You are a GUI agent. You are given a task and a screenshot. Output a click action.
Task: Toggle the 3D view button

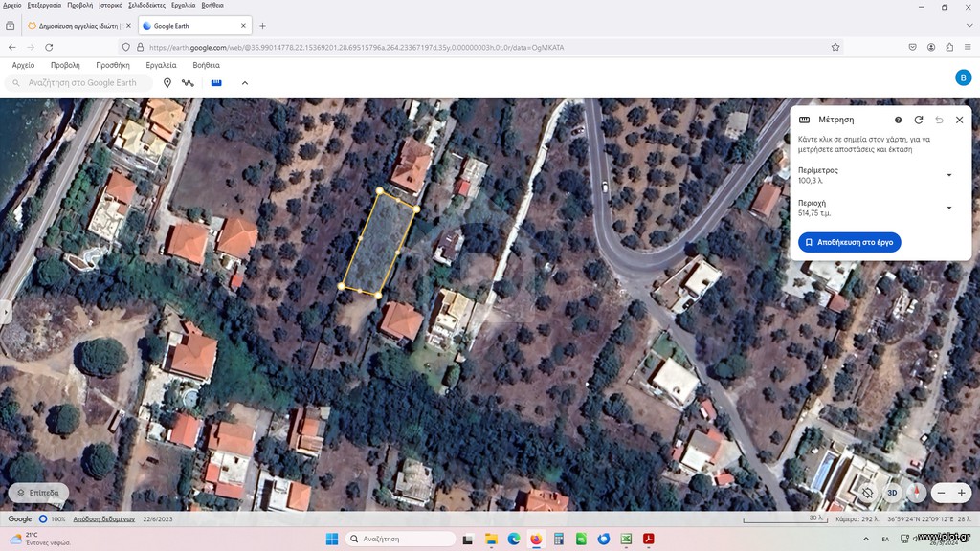point(892,493)
